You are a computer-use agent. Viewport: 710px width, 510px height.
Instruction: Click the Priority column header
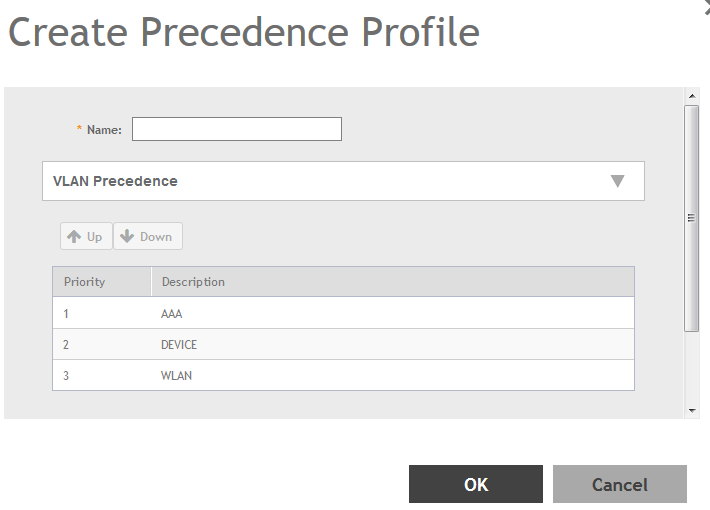click(85, 282)
